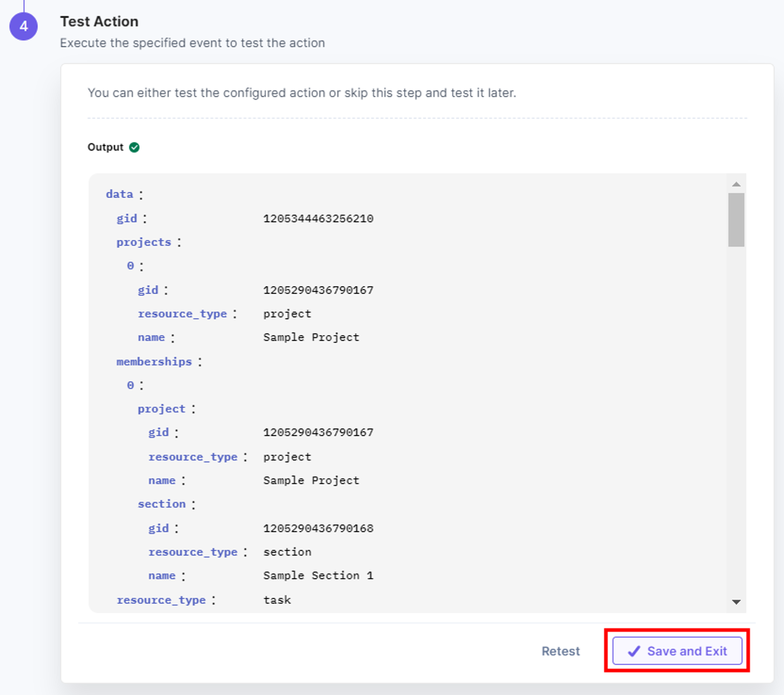
Task: Click the Save and Exit button
Action: pyautogui.click(x=677, y=651)
